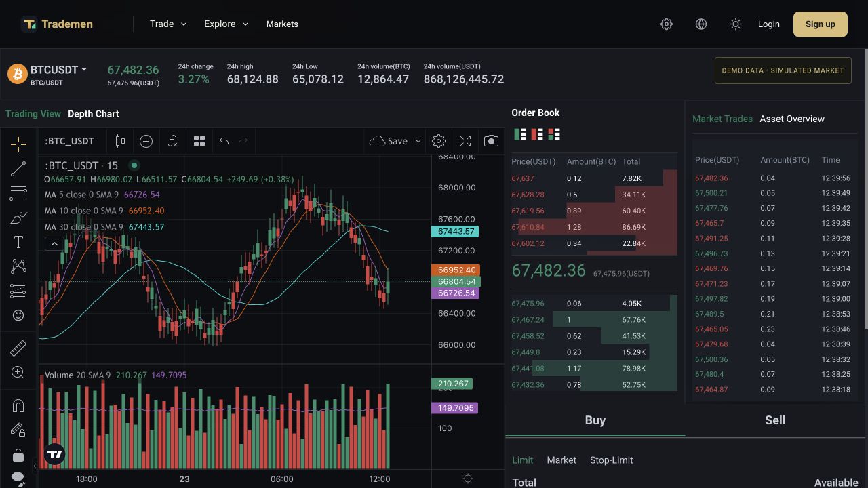Take a chart snapshot with camera icon
The height and width of the screenshot is (488, 868).
point(491,141)
